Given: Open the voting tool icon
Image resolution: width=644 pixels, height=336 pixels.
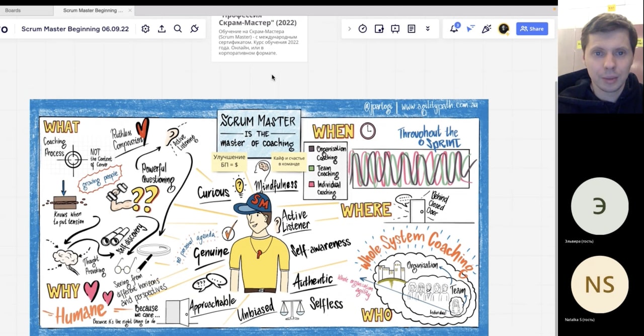Looking at the screenshot, I should (379, 29).
